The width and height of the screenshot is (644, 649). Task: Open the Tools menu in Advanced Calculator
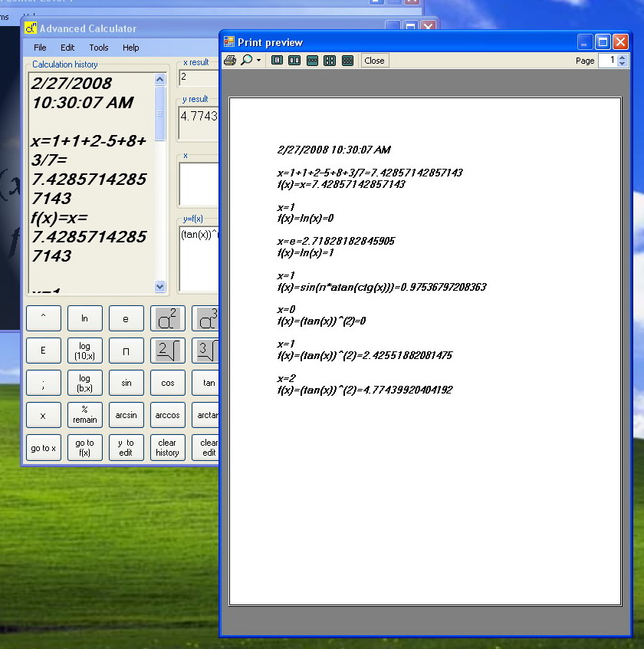(99, 48)
